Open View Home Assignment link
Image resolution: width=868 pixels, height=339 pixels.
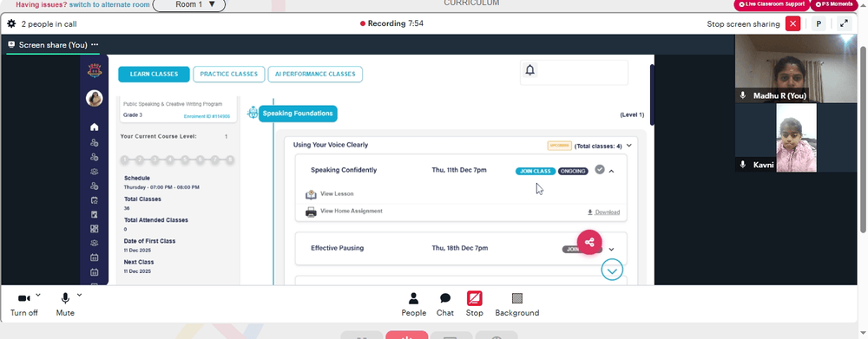click(x=351, y=212)
